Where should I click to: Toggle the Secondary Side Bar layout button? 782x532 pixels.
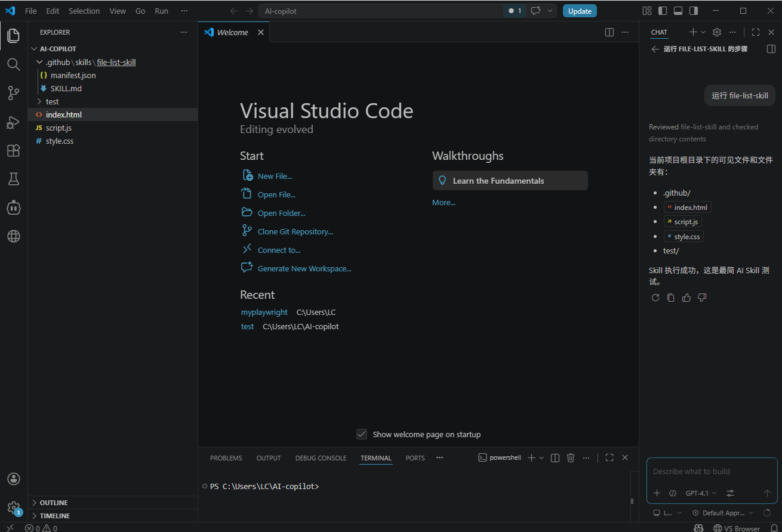point(694,11)
